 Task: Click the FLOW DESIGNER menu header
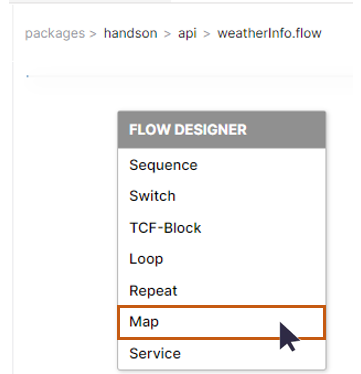click(x=222, y=130)
